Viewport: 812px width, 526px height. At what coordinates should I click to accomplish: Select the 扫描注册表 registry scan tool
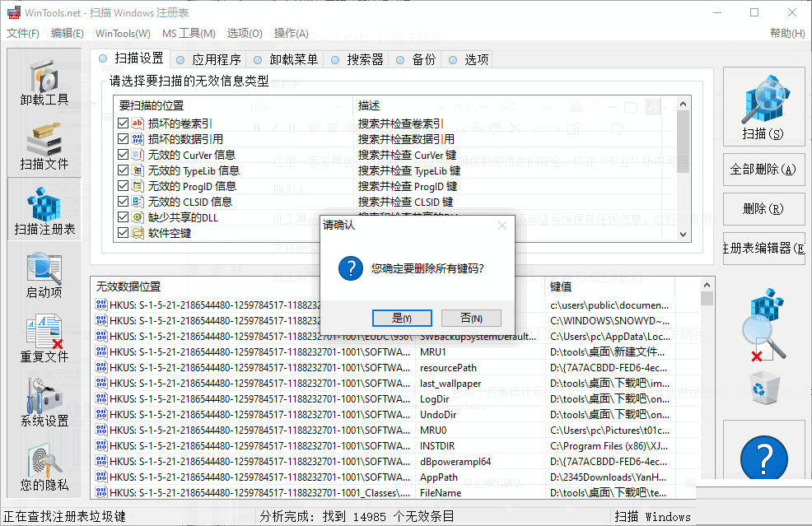pyautogui.click(x=44, y=210)
